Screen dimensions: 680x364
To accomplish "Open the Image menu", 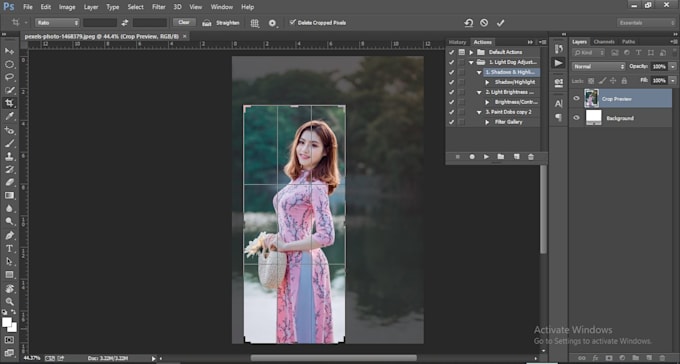I will click(x=67, y=7).
